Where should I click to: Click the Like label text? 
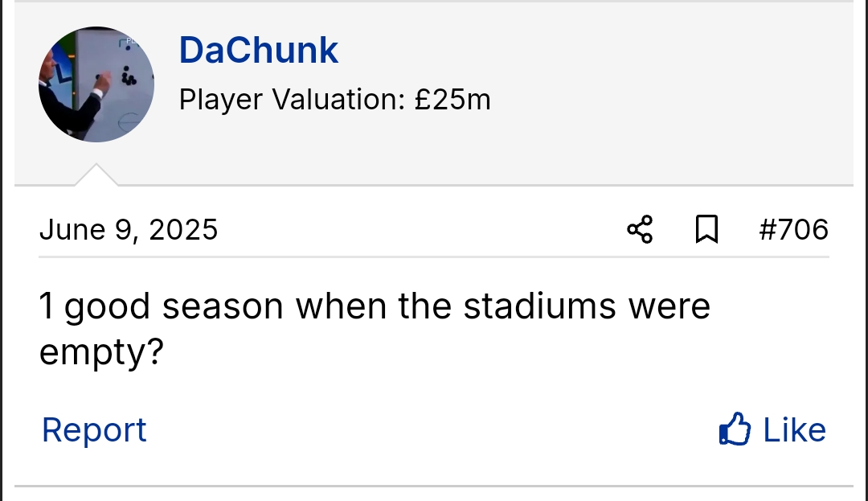[794, 430]
